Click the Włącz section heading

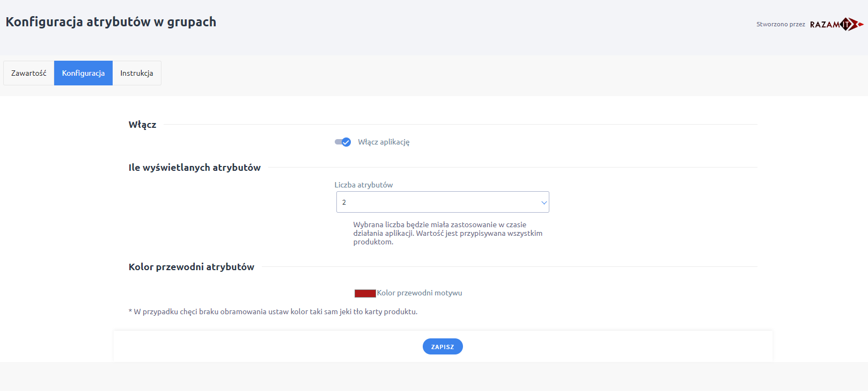point(143,125)
